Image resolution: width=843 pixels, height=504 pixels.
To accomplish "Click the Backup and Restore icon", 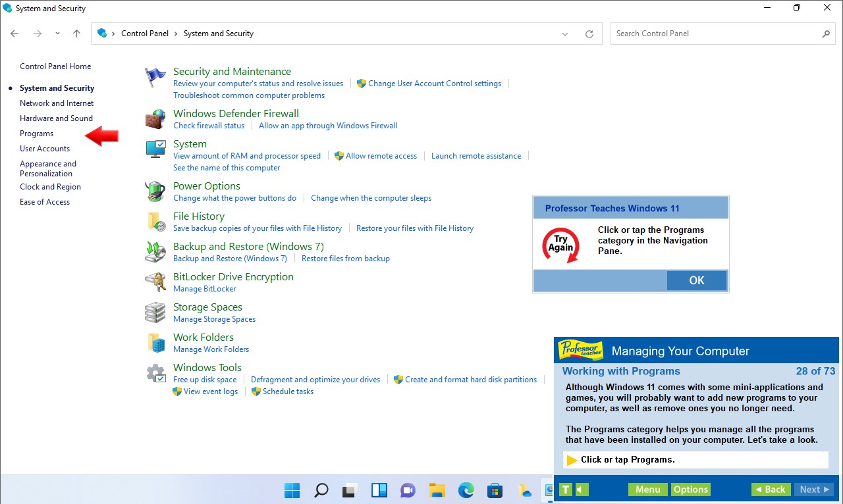I will click(155, 252).
